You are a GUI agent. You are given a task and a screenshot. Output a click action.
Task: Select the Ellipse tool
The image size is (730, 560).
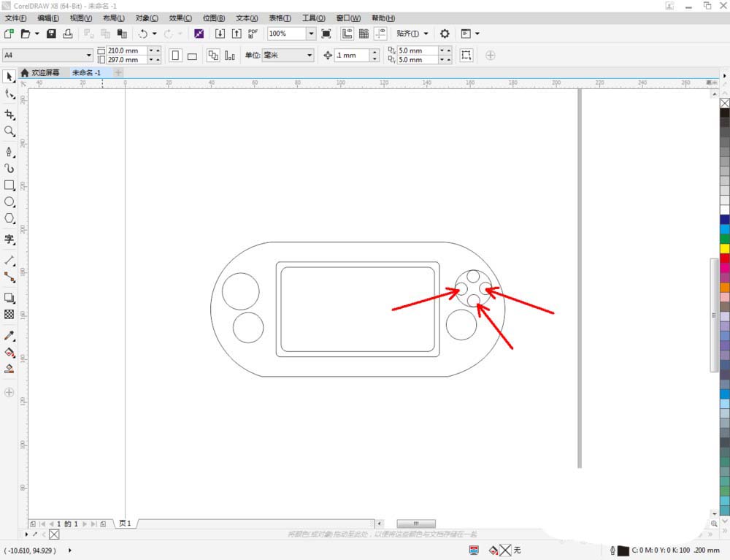click(9, 202)
